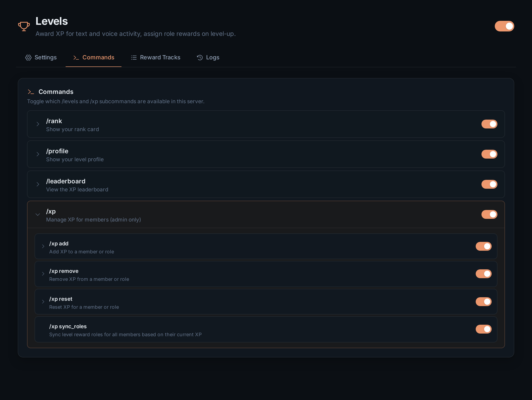The image size is (532, 400).
Task: Click "Show your rank card" description
Action: (x=72, y=130)
